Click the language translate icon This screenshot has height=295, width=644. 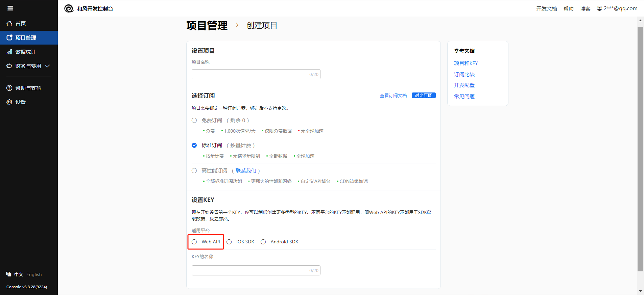[9, 274]
